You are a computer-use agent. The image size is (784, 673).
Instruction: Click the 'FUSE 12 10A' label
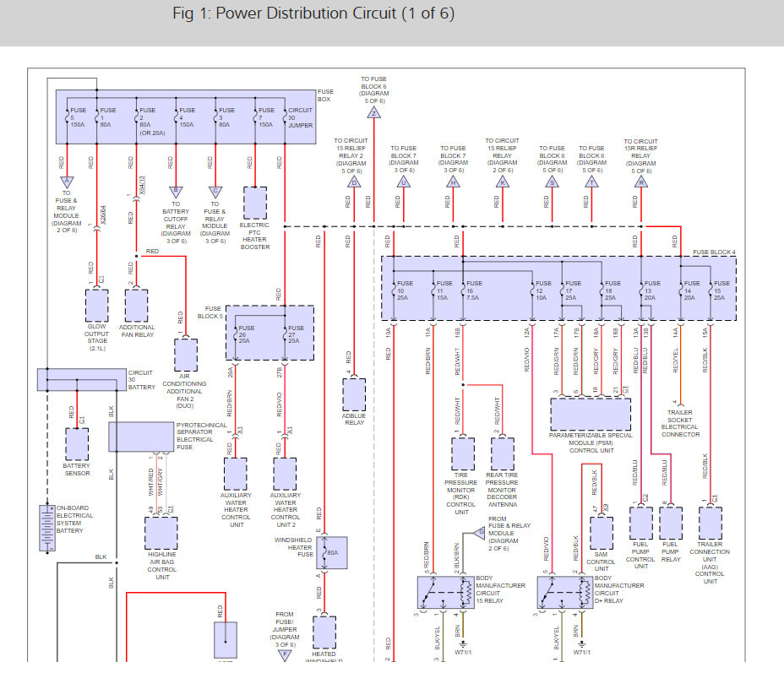click(543, 290)
